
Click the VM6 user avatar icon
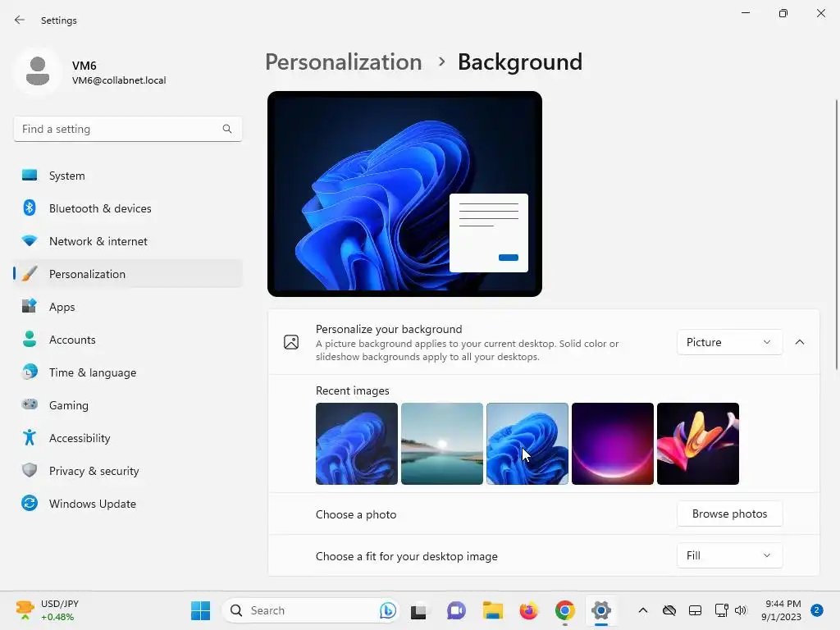[38, 71]
